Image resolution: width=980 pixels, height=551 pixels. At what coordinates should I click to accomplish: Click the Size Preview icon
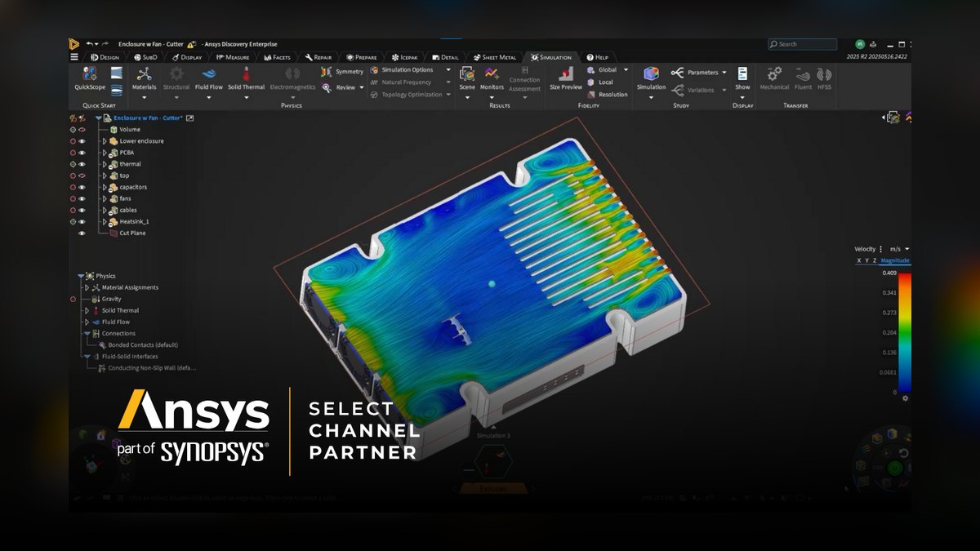coord(566,74)
